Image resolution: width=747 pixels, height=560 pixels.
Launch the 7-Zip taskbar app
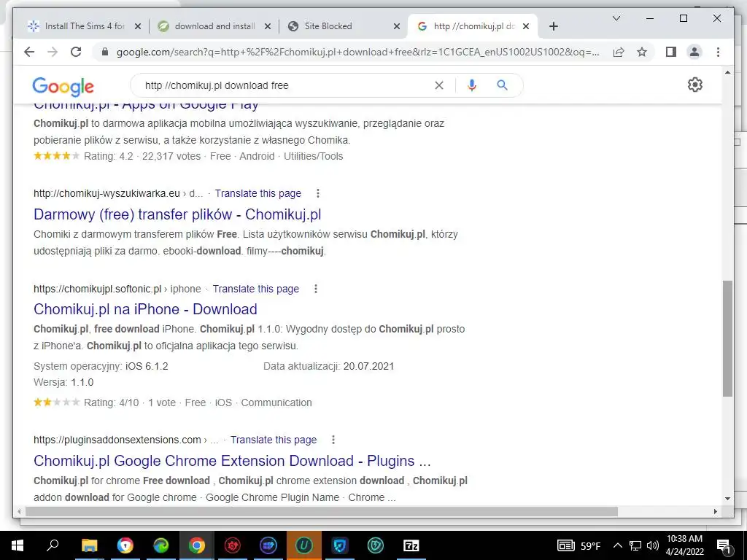pyautogui.click(x=411, y=545)
